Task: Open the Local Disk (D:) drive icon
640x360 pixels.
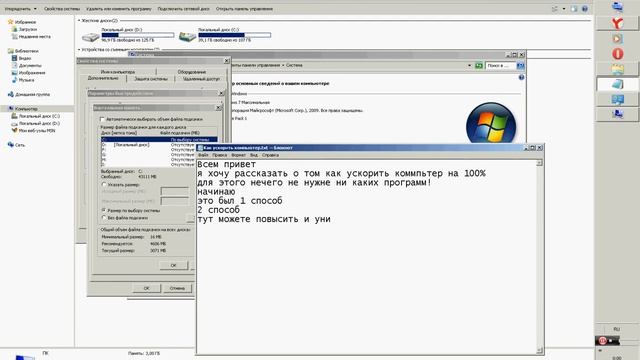Action: point(90,37)
